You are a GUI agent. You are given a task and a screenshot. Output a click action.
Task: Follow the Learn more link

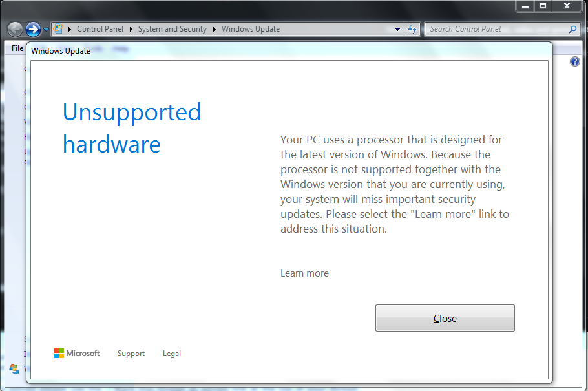[304, 273]
